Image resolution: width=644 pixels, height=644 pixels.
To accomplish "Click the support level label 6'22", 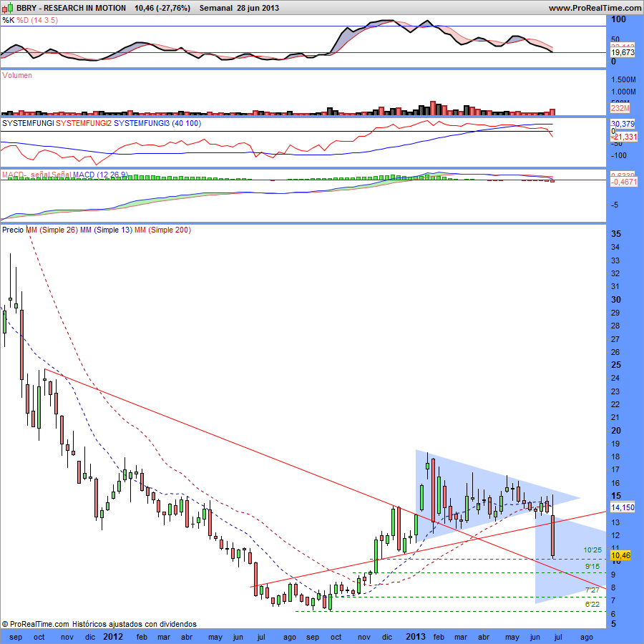I will 592,604.
